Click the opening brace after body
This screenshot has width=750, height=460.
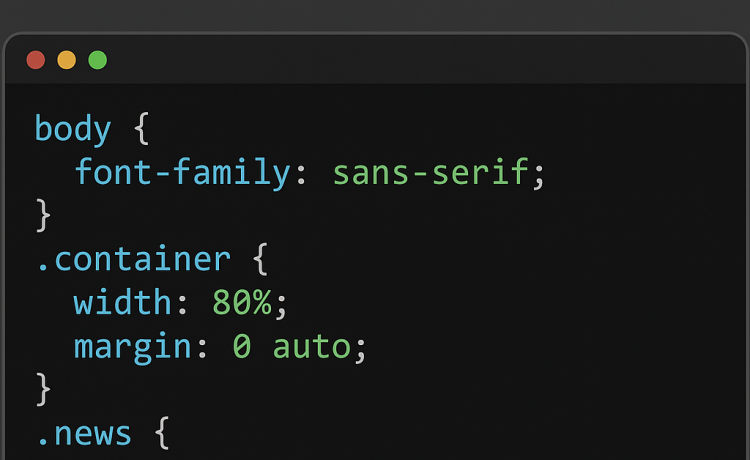coord(142,128)
